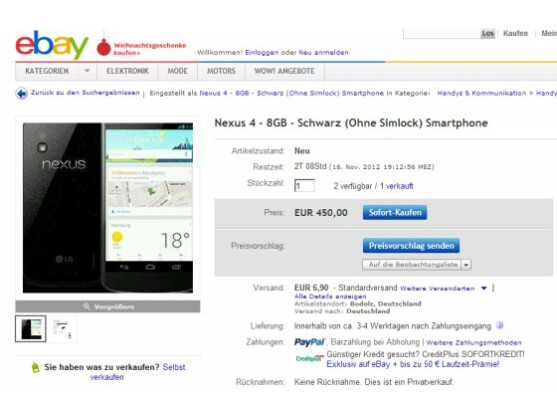This screenshot has height=418, width=557.
Task: Click Selbst verkaufen link
Action: [x=138, y=372]
